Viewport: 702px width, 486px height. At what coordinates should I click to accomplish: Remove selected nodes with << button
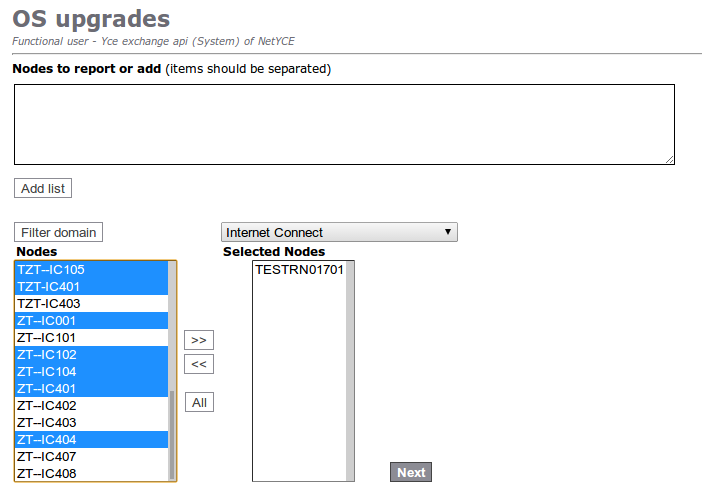coord(198,364)
